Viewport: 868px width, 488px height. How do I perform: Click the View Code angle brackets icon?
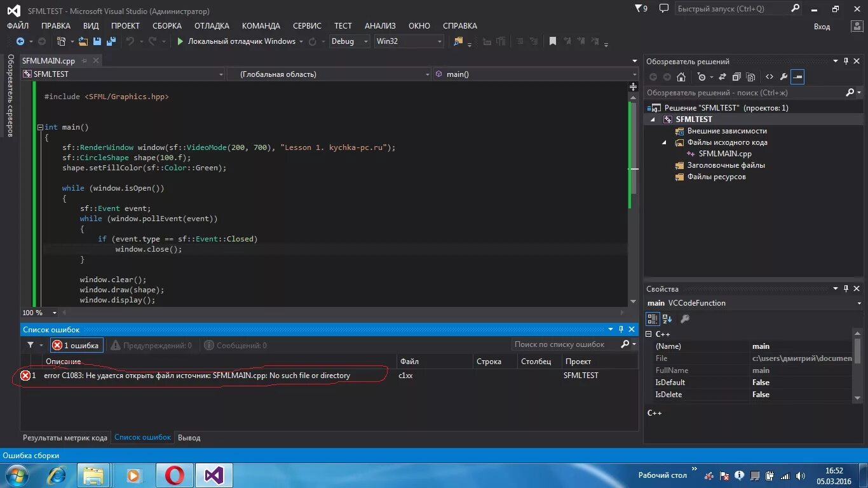(770, 77)
